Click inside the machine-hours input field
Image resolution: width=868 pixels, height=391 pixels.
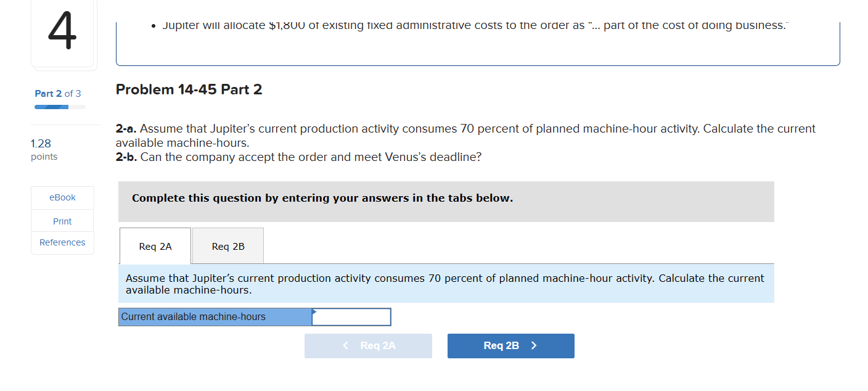click(353, 316)
